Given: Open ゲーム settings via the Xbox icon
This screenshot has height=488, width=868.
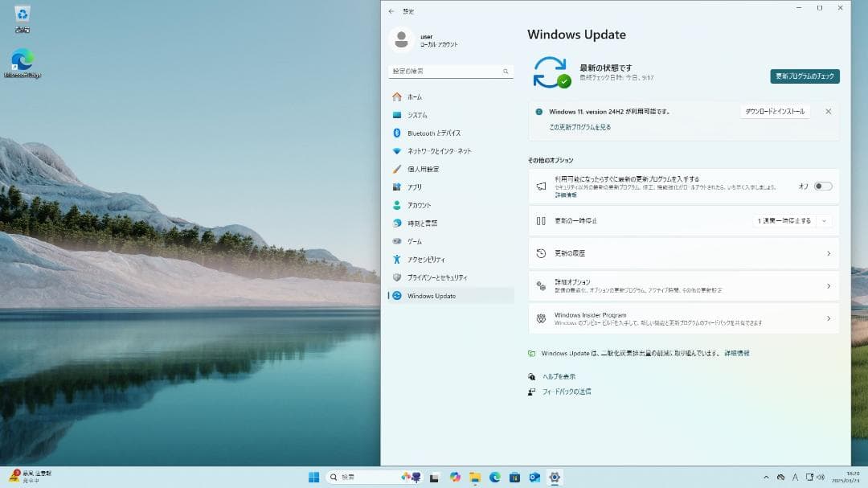Looking at the screenshot, I should coord(397,241).
